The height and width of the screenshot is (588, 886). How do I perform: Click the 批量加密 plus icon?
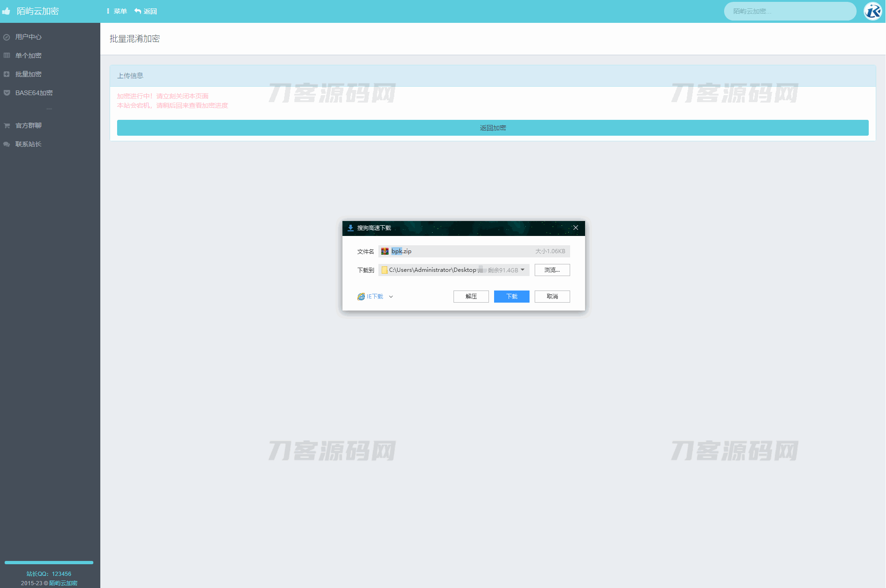pos(7,74)
